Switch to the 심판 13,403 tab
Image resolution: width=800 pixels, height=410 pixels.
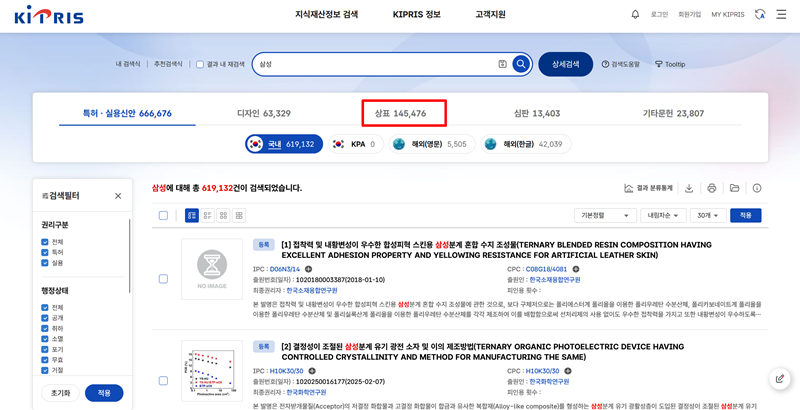coord(537,113)
